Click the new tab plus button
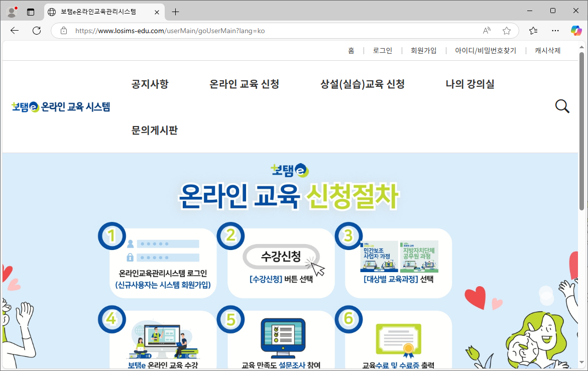Viewport: 588px width, 371px height. pos(174,12)
